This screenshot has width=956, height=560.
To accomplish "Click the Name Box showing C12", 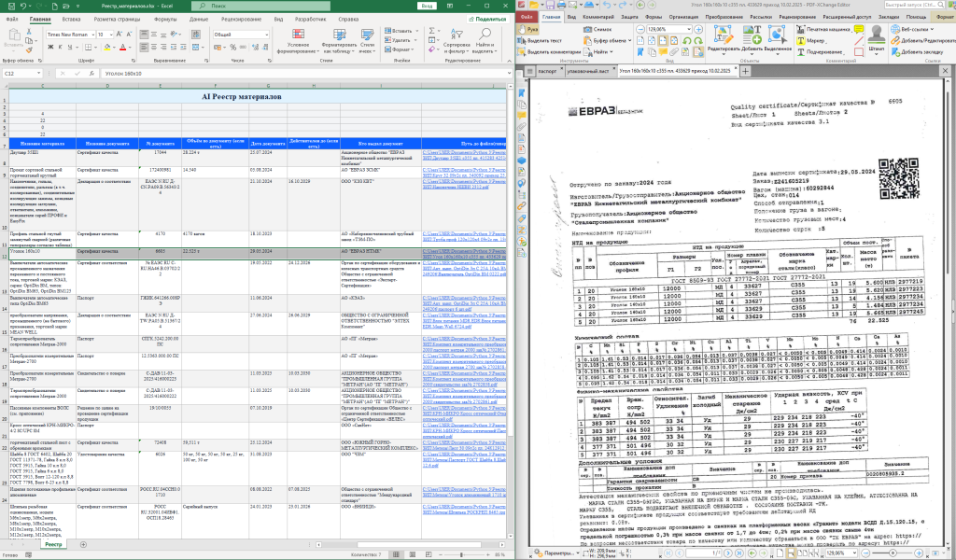I will (x=22, y=73).
